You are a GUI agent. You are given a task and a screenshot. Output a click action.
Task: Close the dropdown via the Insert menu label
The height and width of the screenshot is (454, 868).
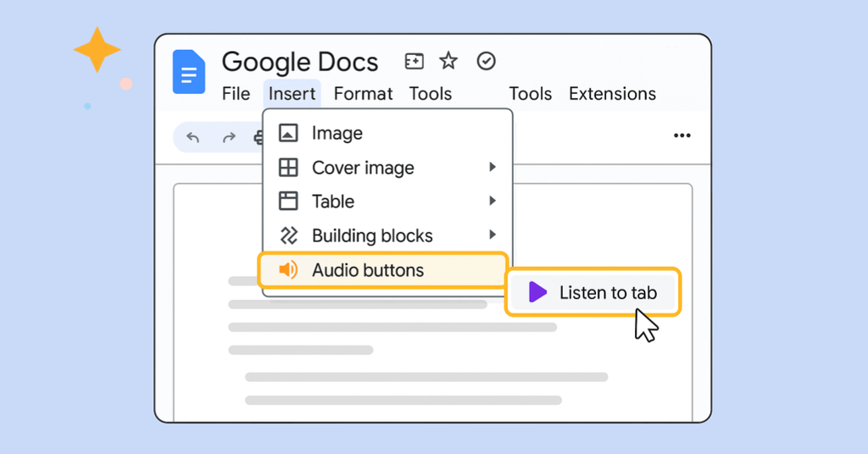point(292,94)
